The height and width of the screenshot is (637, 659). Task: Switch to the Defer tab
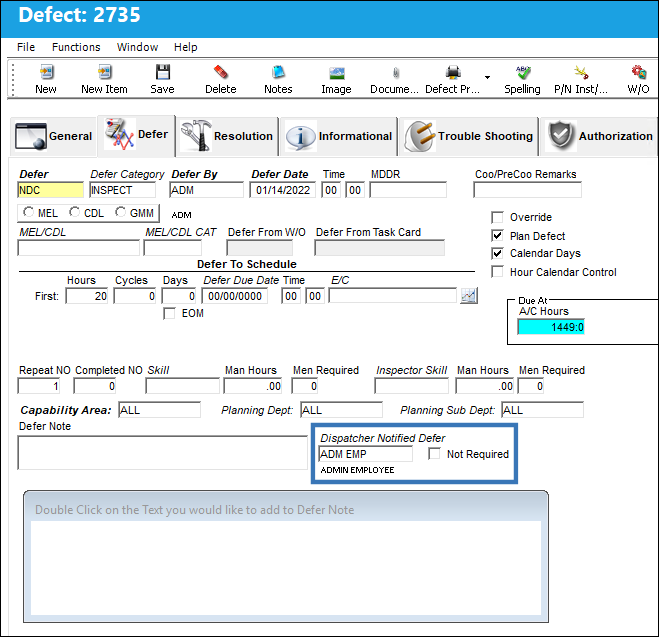pos(136,135)
